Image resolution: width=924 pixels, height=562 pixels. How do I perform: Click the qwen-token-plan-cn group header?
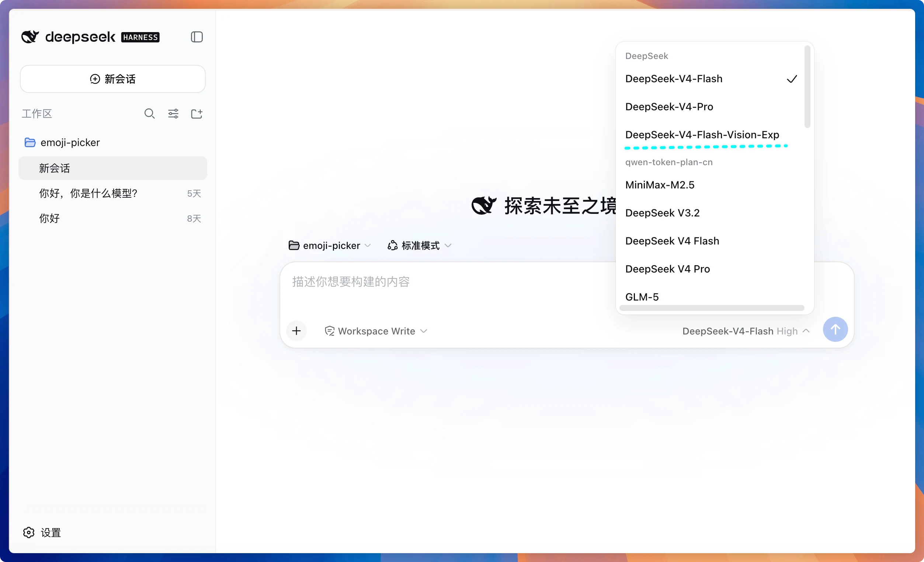tap(668, 162)
